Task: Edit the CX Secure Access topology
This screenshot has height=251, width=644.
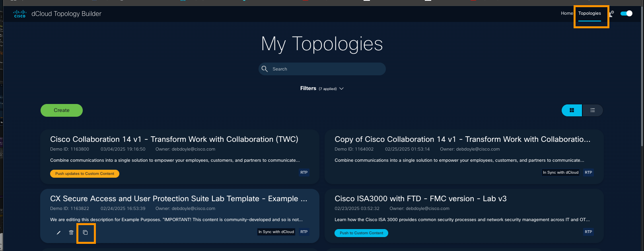Action: click(58, 233)
